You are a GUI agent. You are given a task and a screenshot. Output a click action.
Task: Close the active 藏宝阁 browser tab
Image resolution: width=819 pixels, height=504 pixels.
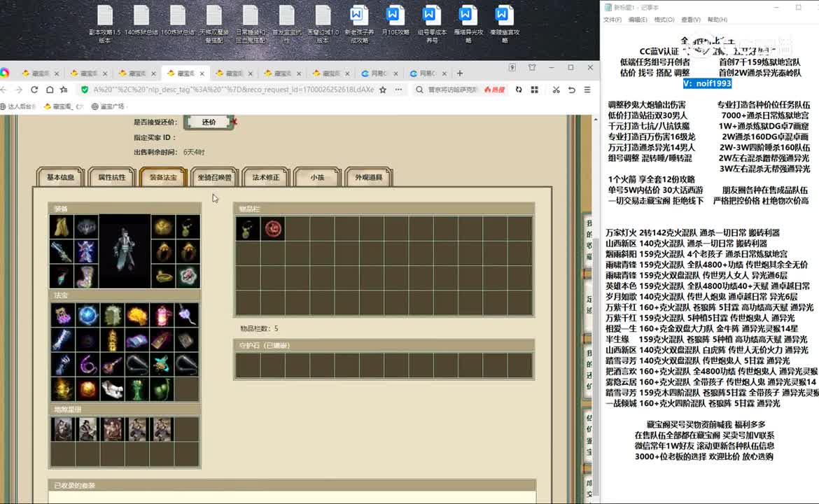coord(202,73)
